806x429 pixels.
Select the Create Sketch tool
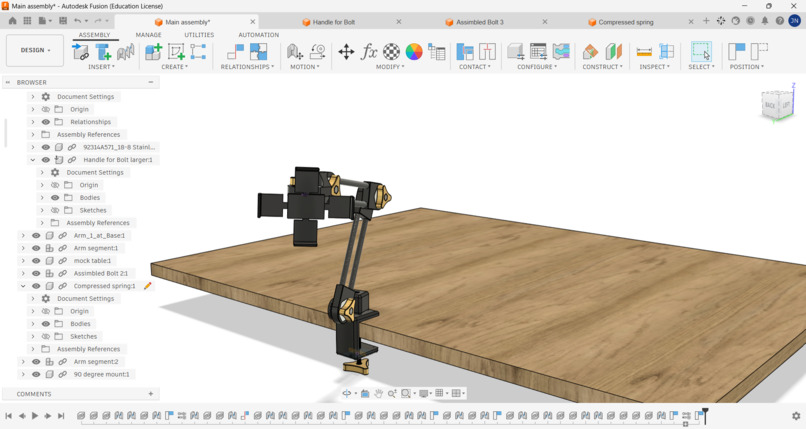[x=176, y=52]
